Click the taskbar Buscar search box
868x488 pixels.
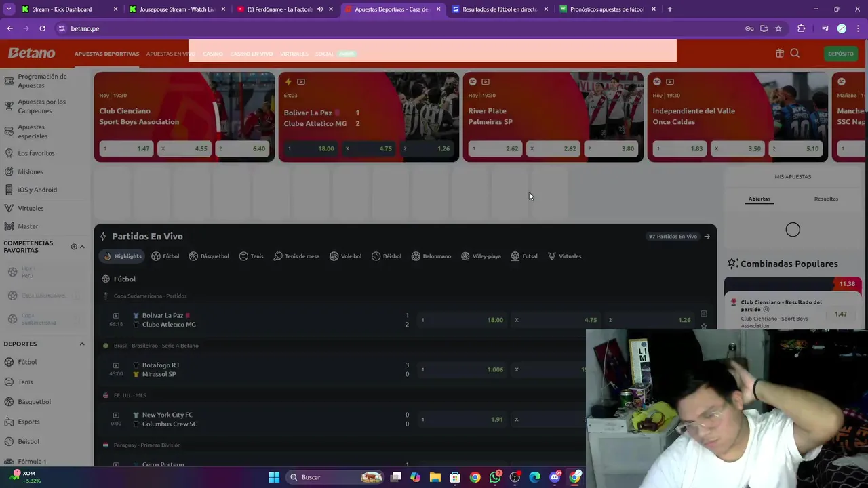point(335,477)
